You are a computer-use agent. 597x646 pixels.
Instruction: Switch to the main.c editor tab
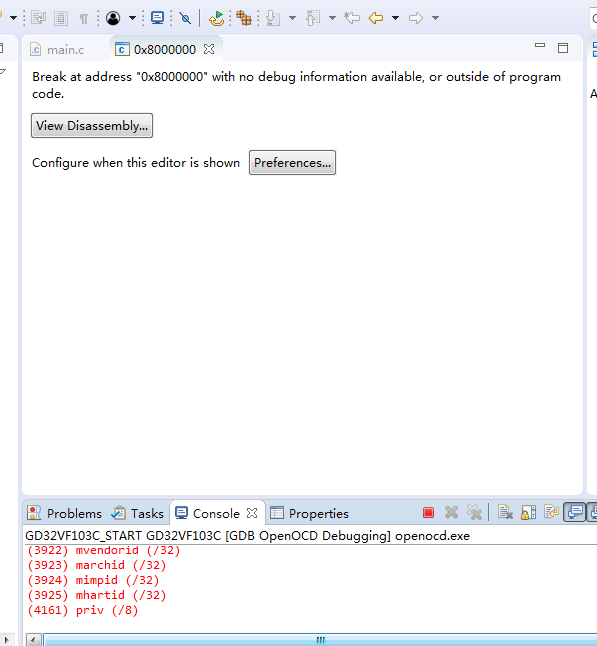click(x=58, y=50)
